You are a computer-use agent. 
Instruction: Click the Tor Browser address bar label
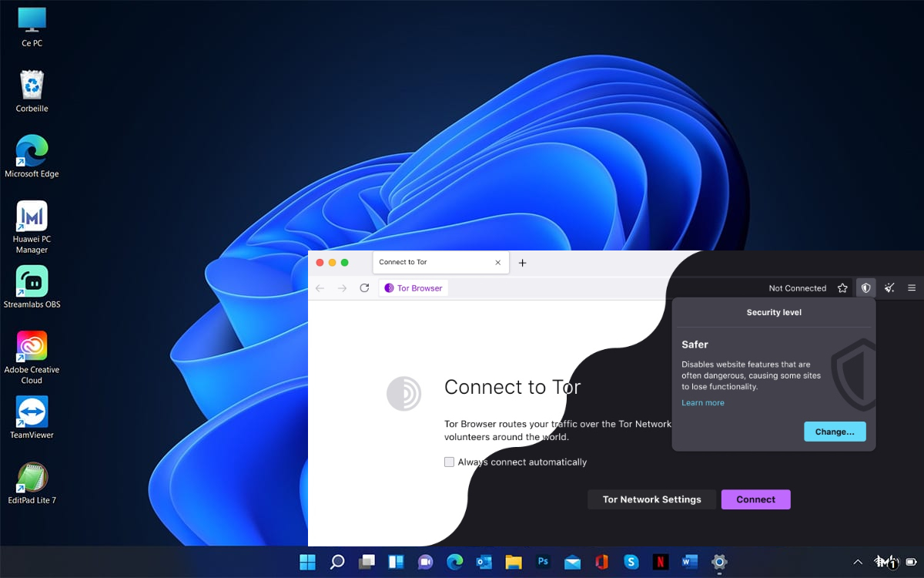tap(413, 288)
